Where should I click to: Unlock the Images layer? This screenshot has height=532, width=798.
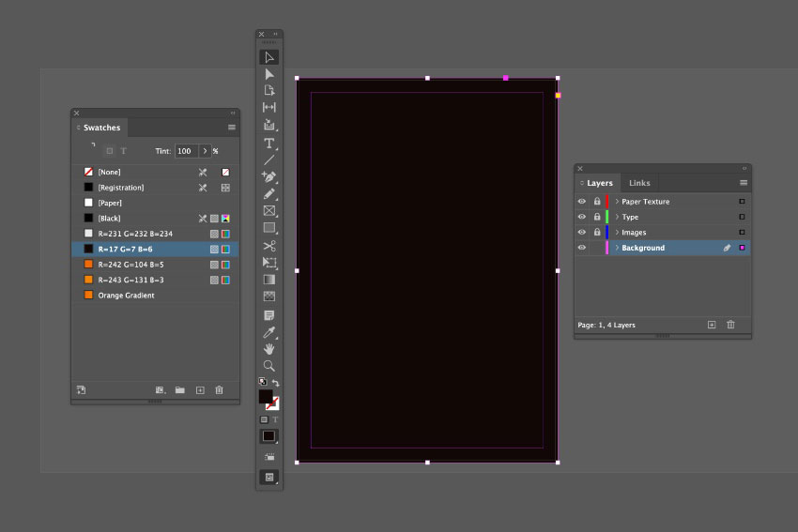coord(597,232)
